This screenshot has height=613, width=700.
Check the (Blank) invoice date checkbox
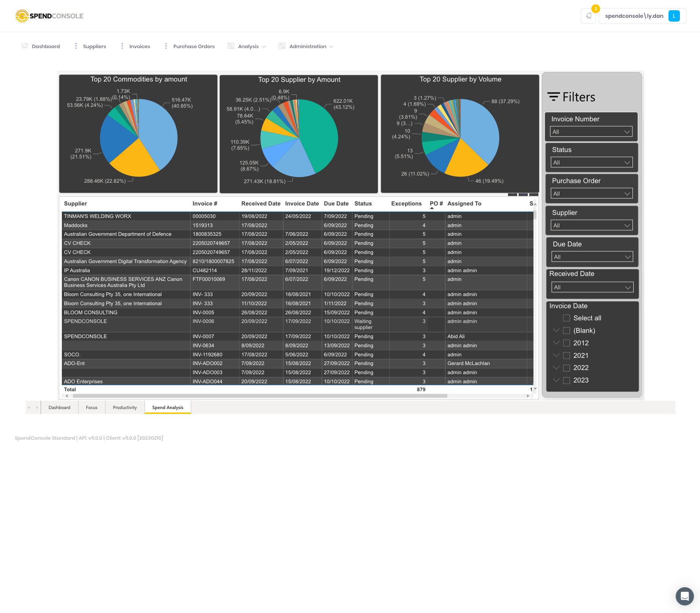[x=567, y=331]
